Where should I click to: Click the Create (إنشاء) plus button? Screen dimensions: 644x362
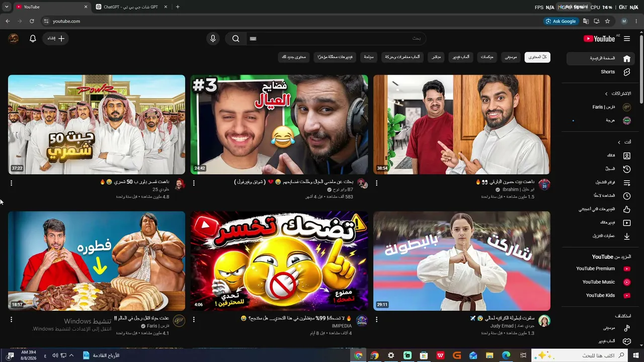tap(55, 39)
